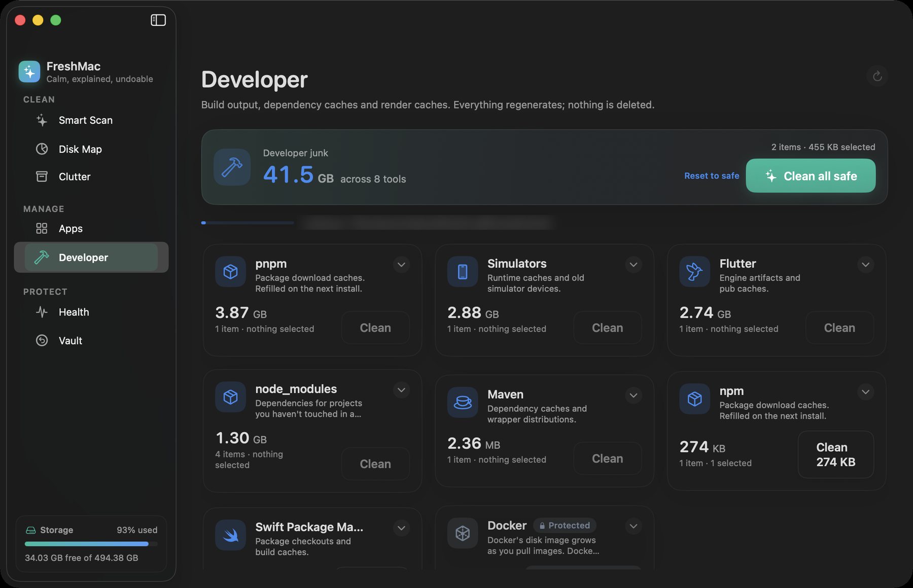Viewport: 913px width, 588px height.
Task: Click the npm package cube icon
Action: pyautogui.click(x=695, y=399)
